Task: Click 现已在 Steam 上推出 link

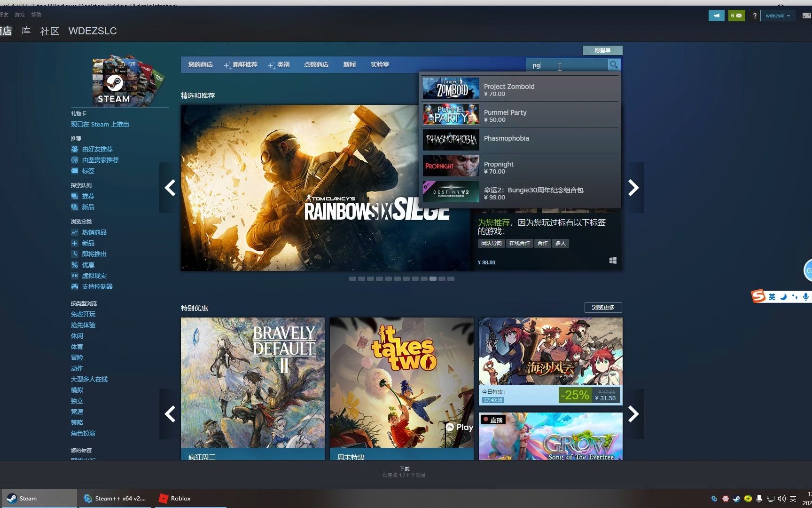Action: click(x=100, y=125)
